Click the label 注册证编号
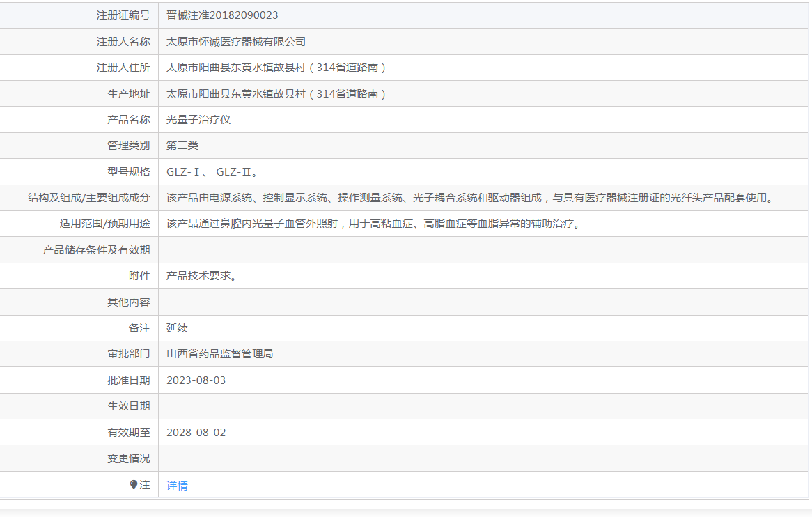 tap(123, 15)
